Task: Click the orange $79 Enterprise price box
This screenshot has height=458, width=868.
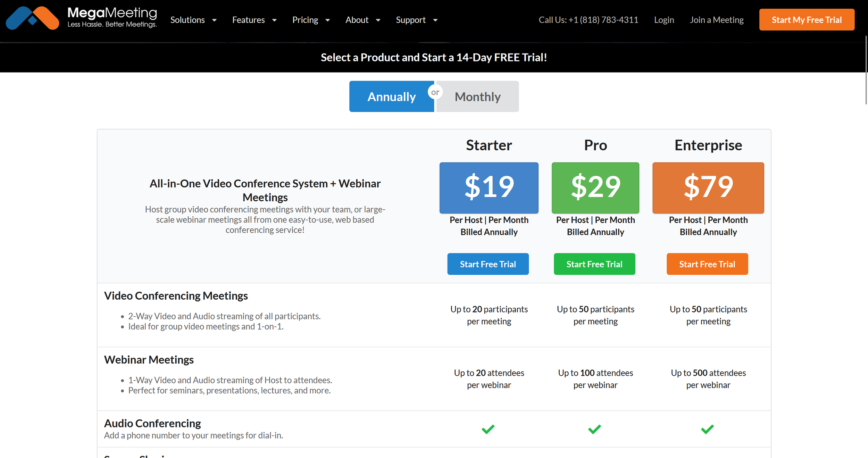Action: point(708,188)
